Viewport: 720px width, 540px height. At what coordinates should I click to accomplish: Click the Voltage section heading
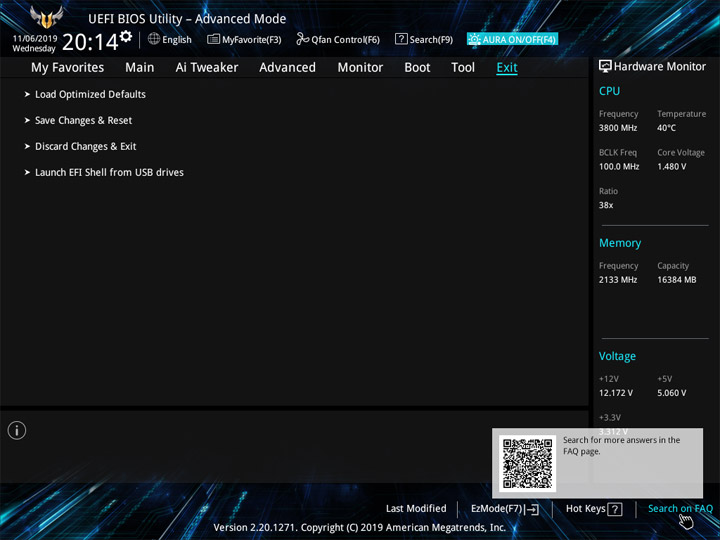click(617, 356)
